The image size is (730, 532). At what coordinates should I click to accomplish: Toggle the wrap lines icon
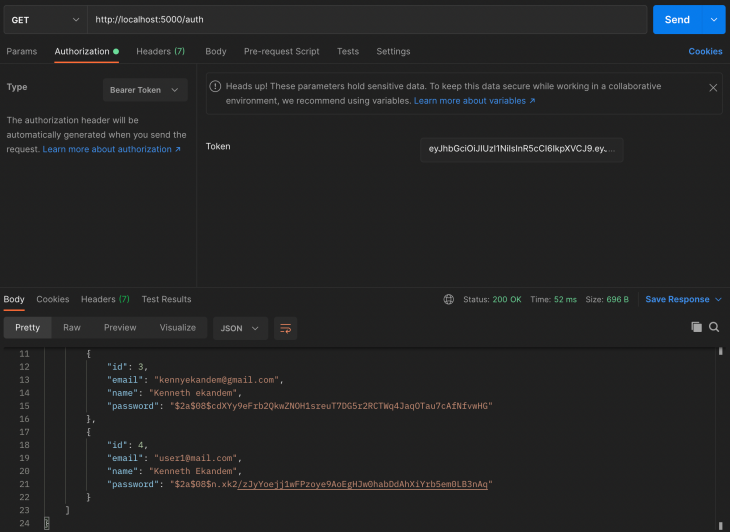click(x=285, y=328)
